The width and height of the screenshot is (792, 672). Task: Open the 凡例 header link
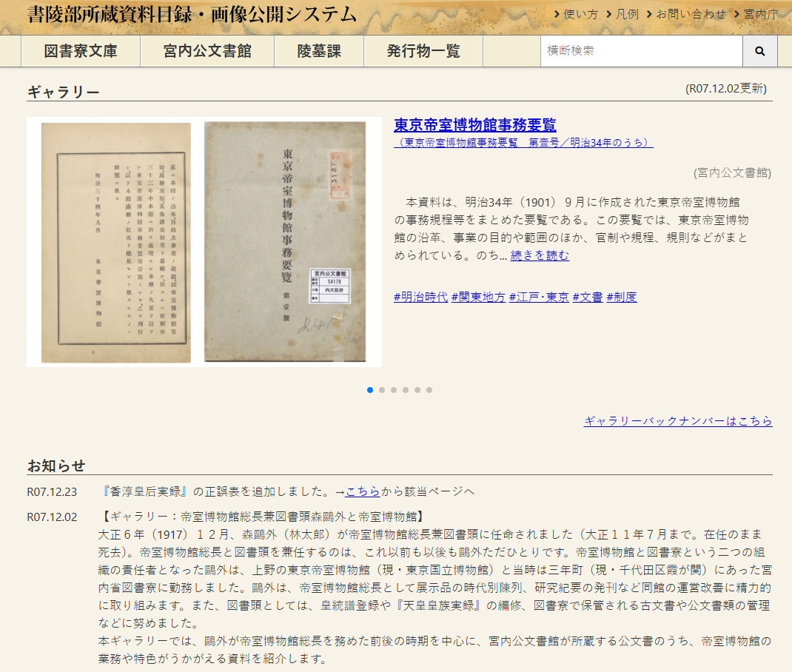(x=622, y=14)
